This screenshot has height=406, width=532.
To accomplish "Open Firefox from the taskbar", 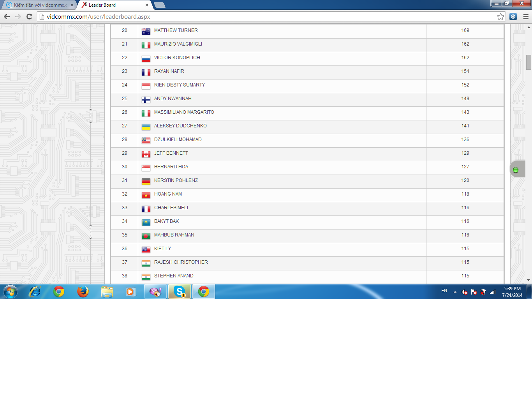I will pos(83,291).
